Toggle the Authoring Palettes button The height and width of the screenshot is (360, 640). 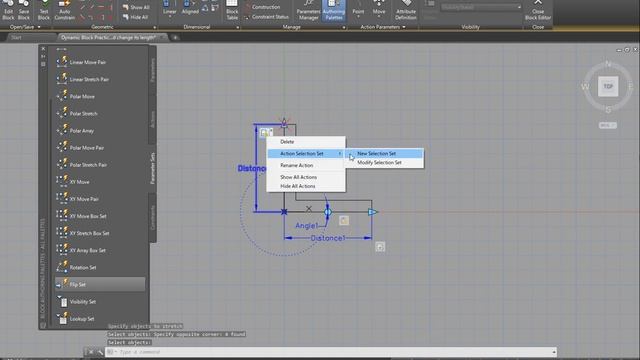pyautogui.click(x=333, y=10)
